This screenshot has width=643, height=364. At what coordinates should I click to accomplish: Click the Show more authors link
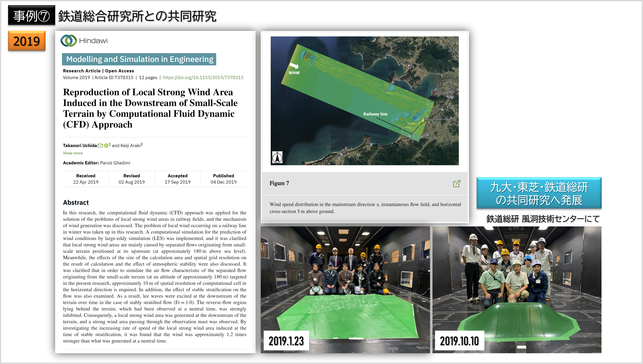pos(73,153)
